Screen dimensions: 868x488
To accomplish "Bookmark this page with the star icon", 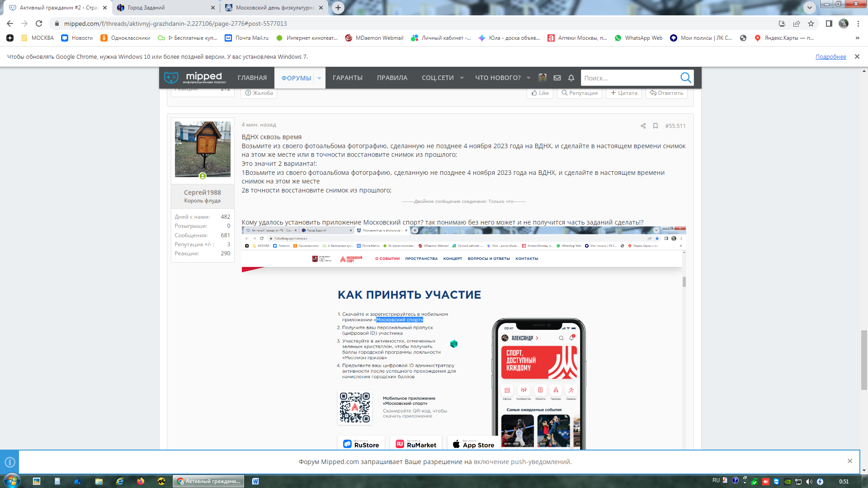I will click(x=811, y=23).
